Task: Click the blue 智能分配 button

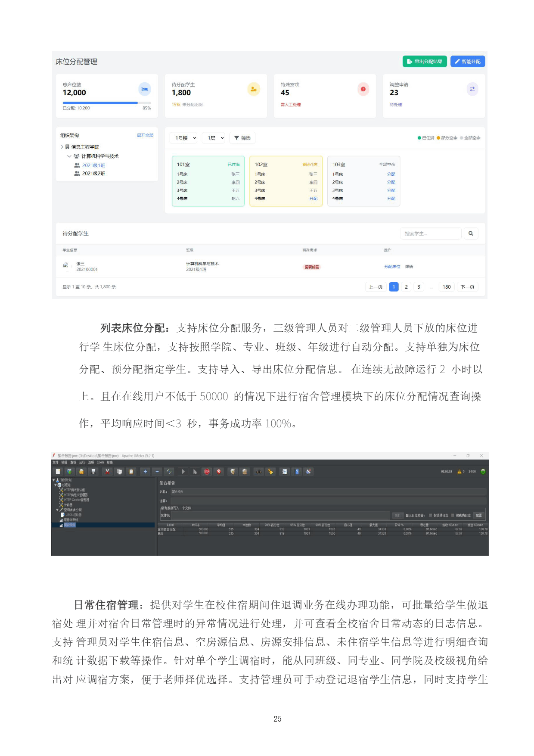Action: [468, 62]
